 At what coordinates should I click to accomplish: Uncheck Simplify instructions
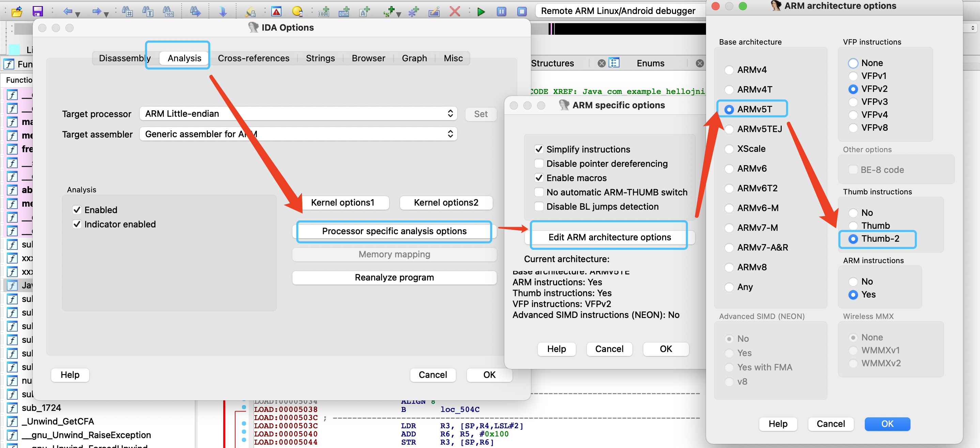click(x=539, y=149)
